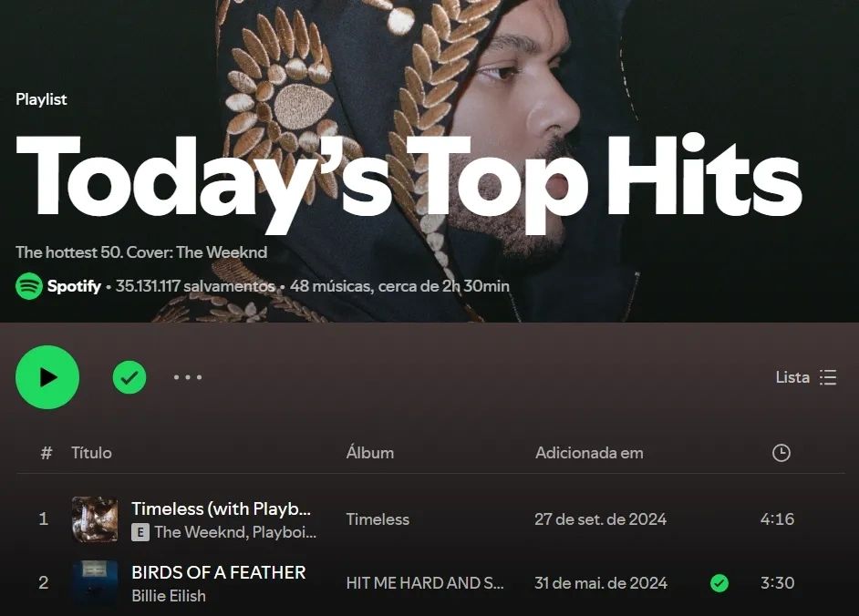
Task: Sort by Adicionada em column
Action: click(589, 453)
